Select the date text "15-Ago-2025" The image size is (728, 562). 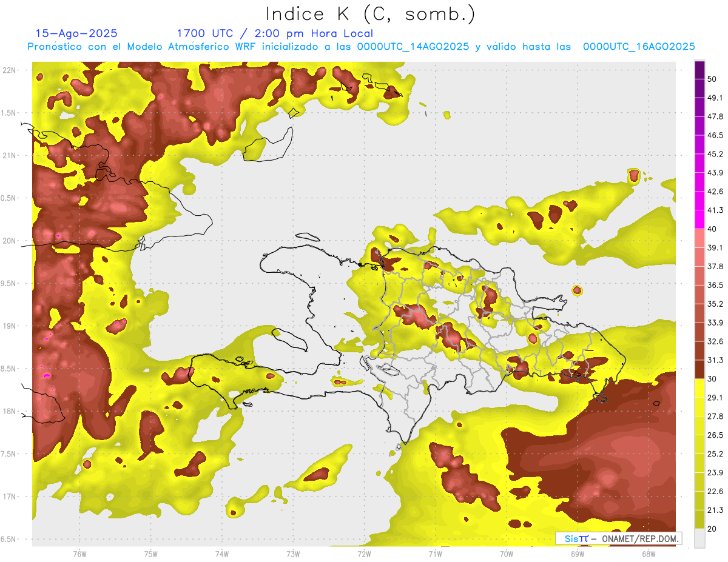click(76, 33)
